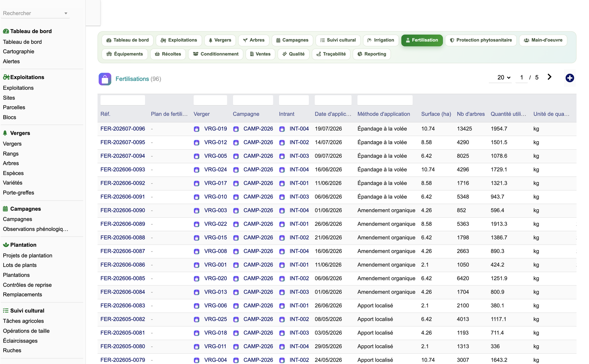Click Apport localisé in FER-202605-0082 row
Screen dimensions: 589x364
click(x=375, y=319)
